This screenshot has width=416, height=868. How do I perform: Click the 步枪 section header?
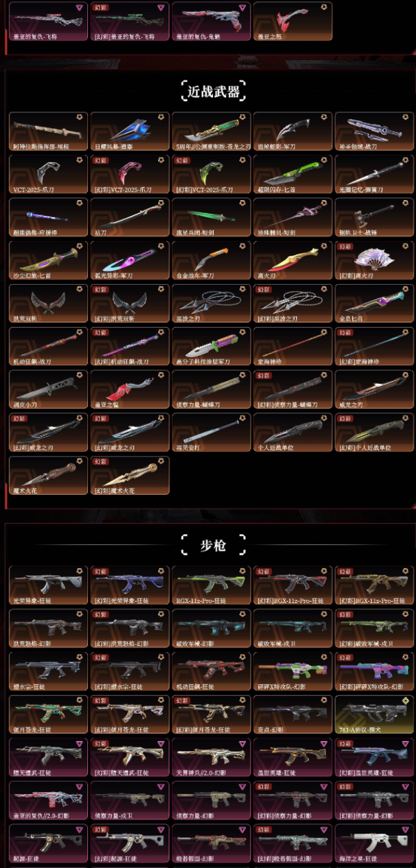pyautogui.click(x=213, y=545)
